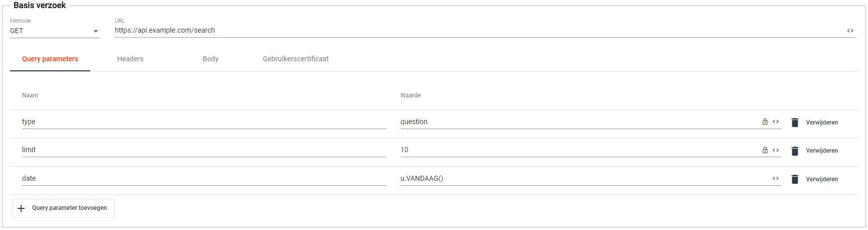Click the plus icon to add a query parameter

point(21,208)
